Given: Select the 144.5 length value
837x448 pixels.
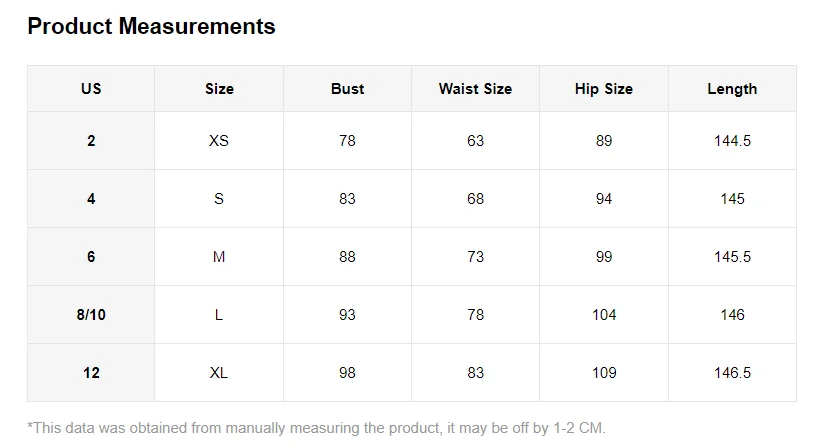Looking at the screenshot, I should 732,141.
